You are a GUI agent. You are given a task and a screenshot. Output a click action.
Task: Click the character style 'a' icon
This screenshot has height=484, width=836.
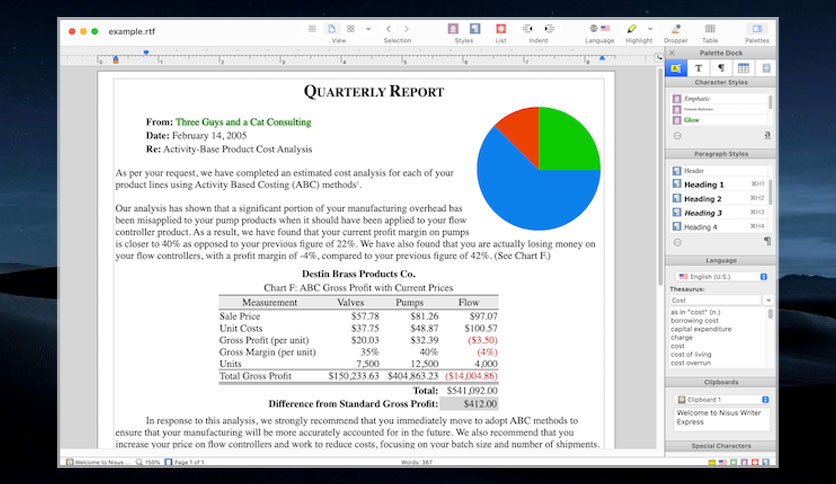point(767,135)
